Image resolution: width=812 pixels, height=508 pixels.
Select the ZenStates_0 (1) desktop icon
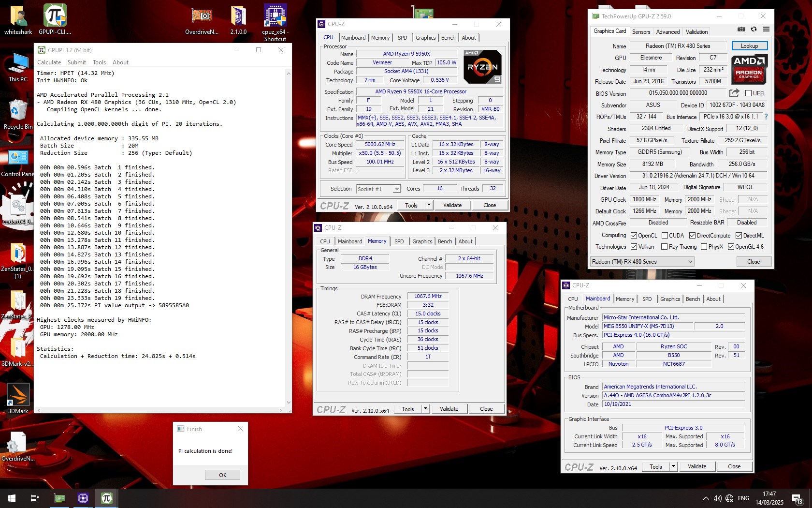[18, 261]
